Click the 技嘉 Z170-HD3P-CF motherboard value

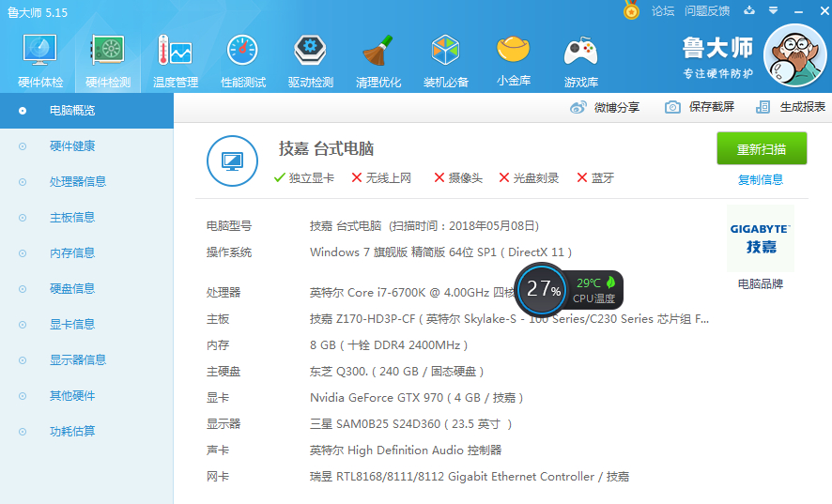[x=509, y=319]
